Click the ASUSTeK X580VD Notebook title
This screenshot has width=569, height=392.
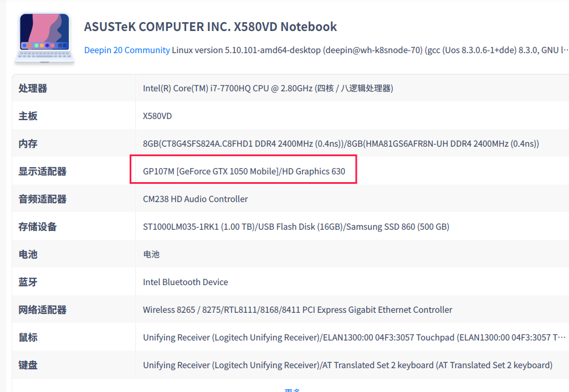[211, 27]
